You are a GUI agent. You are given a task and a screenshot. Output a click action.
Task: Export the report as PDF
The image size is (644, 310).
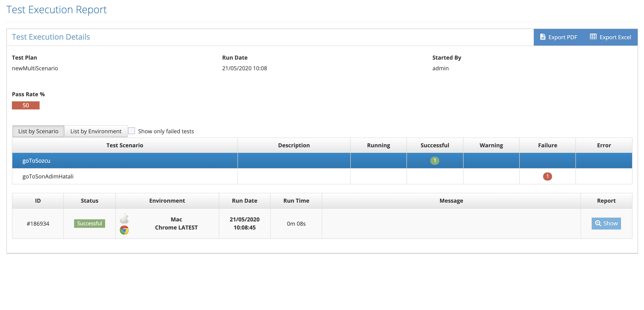(559, 37)
